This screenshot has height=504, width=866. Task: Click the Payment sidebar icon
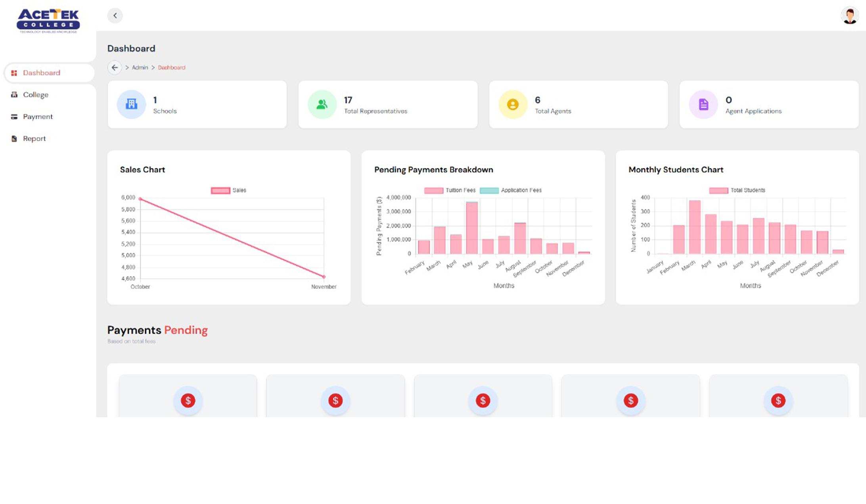[14, 116]
